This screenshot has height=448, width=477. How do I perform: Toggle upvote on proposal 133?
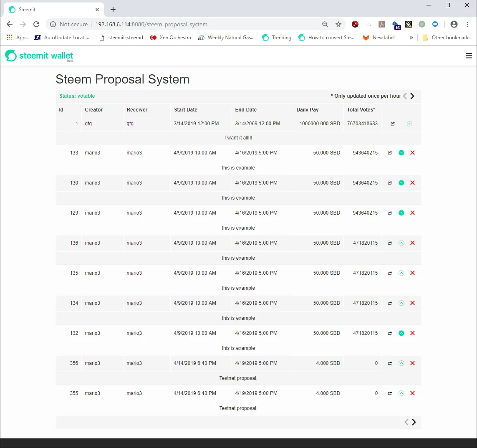pyautogui.click(x=401, y=153)
